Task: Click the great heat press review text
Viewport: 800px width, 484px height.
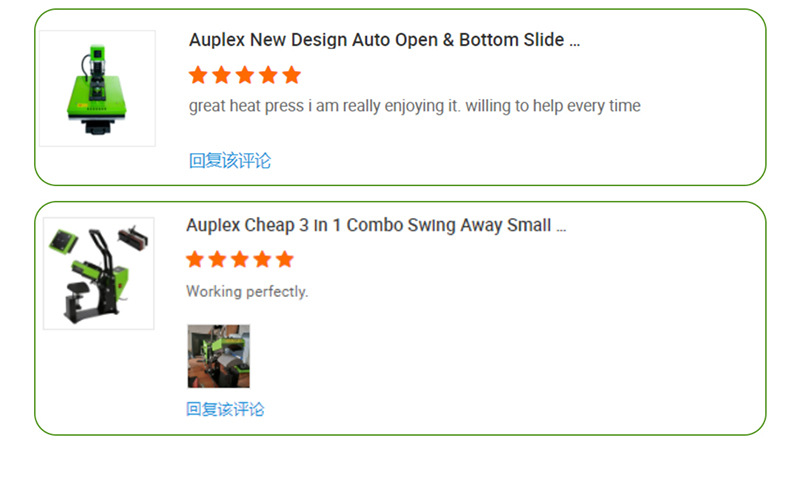Action: 415,106
